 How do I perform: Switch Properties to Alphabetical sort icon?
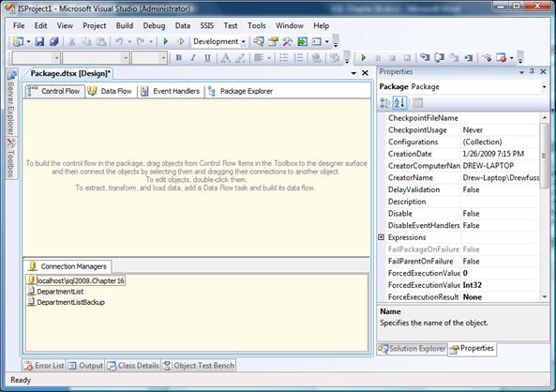click(399, 103)
